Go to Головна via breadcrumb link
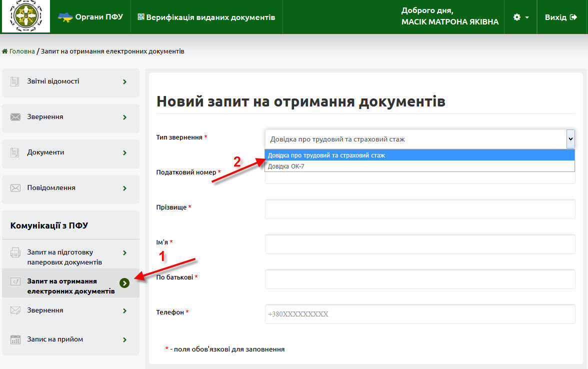The width and height of the screenshot is (588, 369). pyautogui.click(x=22, y=51)
